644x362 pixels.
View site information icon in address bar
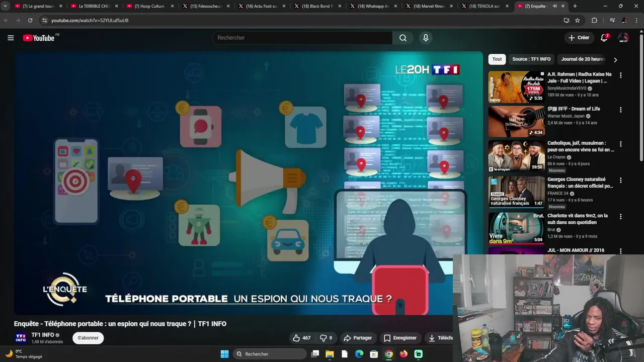pyautogui.click(x=44, y=20)
